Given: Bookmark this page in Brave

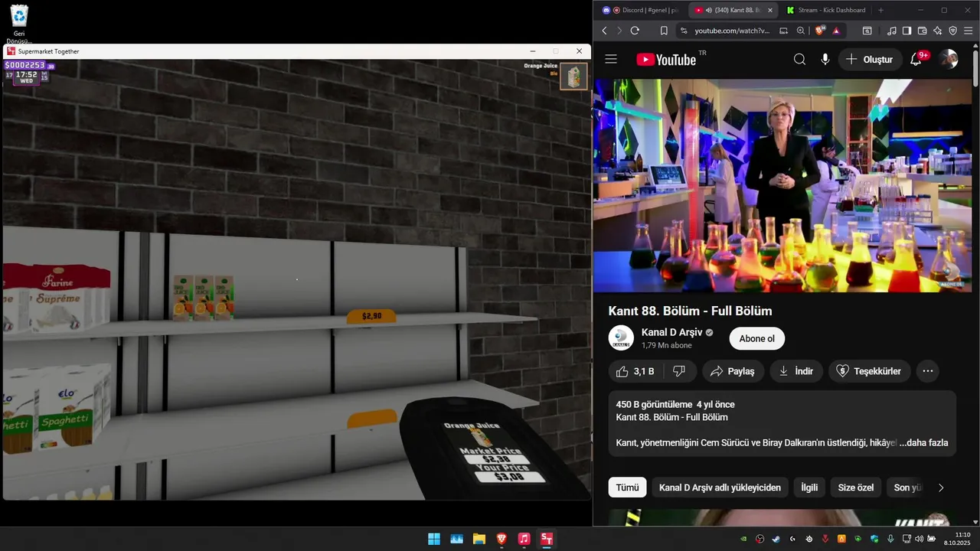Looking at the screenshot, I should tap(664, 31).
